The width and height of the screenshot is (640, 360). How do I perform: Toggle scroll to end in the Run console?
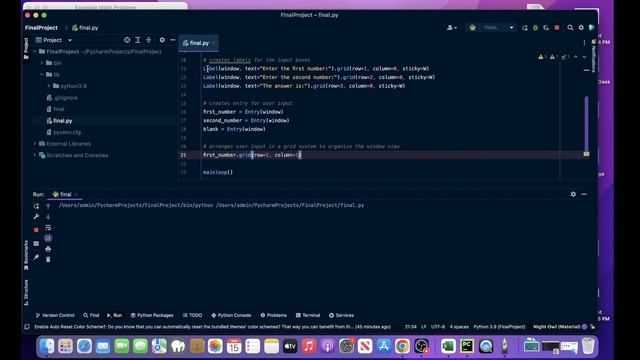[x=48, y=238]
